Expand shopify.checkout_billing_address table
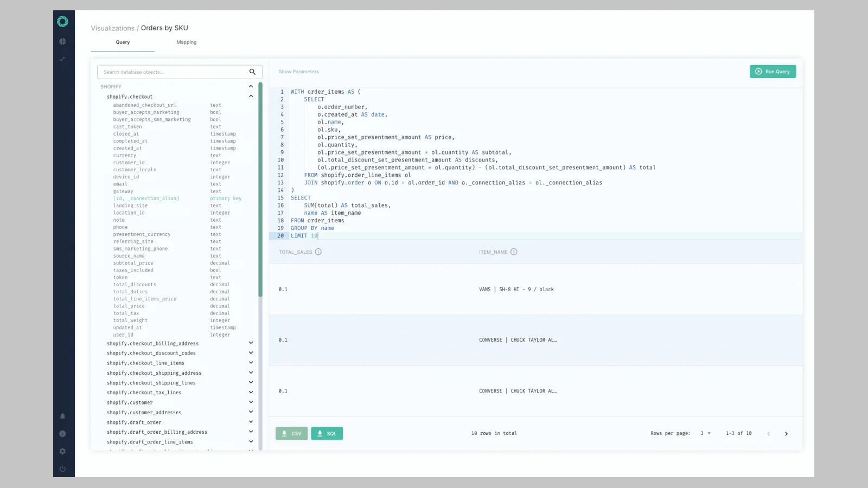The width and height of the screenshot is (868, 488). pos(251,343)
